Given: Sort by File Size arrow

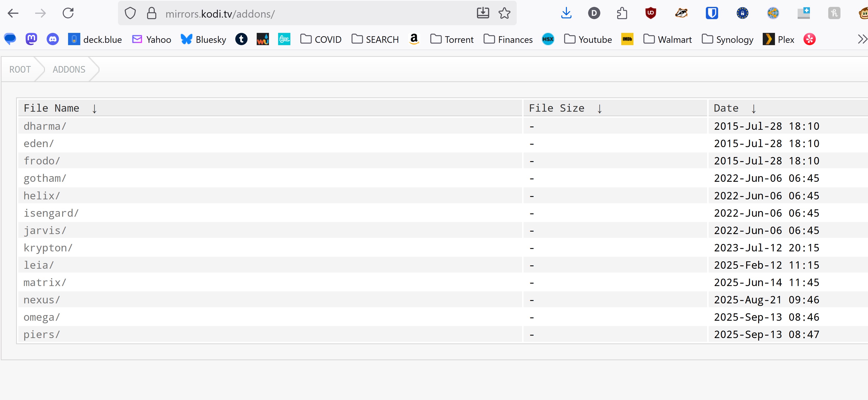Looking at the screenshot, I should [x=600, y=109].
